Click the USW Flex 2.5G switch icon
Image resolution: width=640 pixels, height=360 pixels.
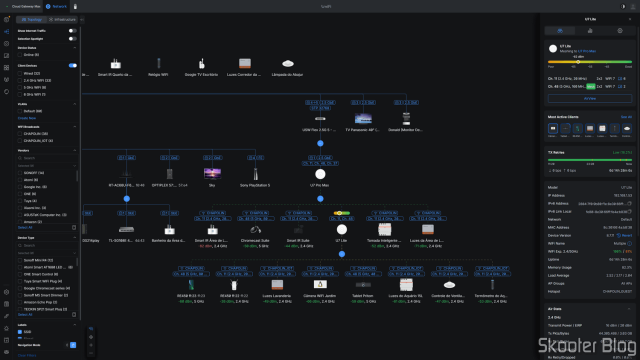pyautogui.click(x=320, y=119)
